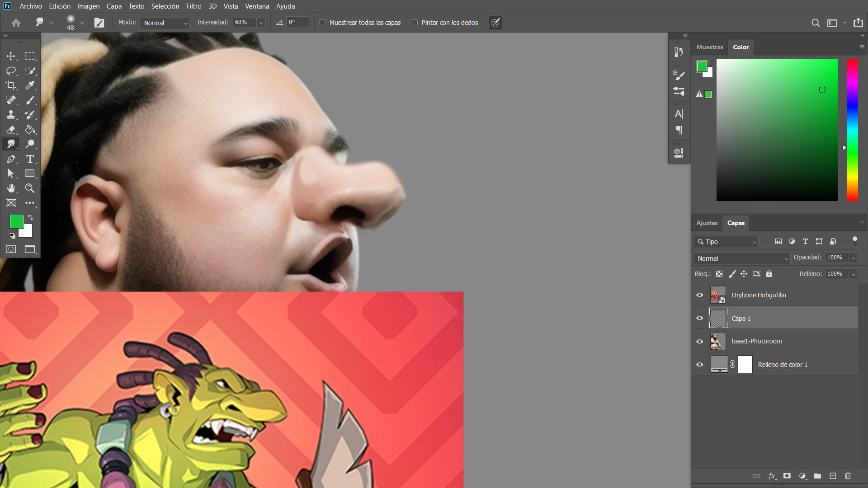The width and height of the screenshot is (868, 488).
Task: Select the Quick Selection tool
Action: click(x=30, y=71)
